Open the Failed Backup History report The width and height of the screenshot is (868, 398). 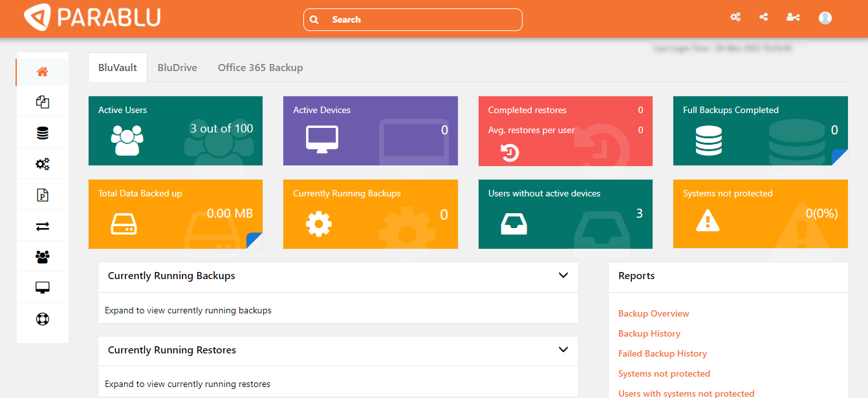(x=662, y=353)
